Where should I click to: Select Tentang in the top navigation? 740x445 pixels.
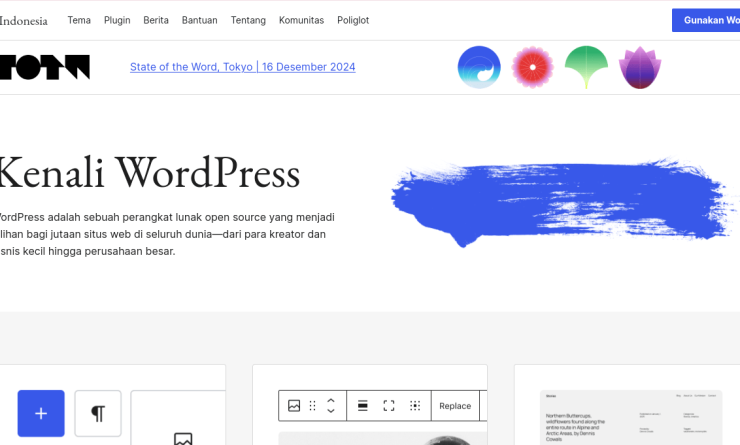coord(248,20)
